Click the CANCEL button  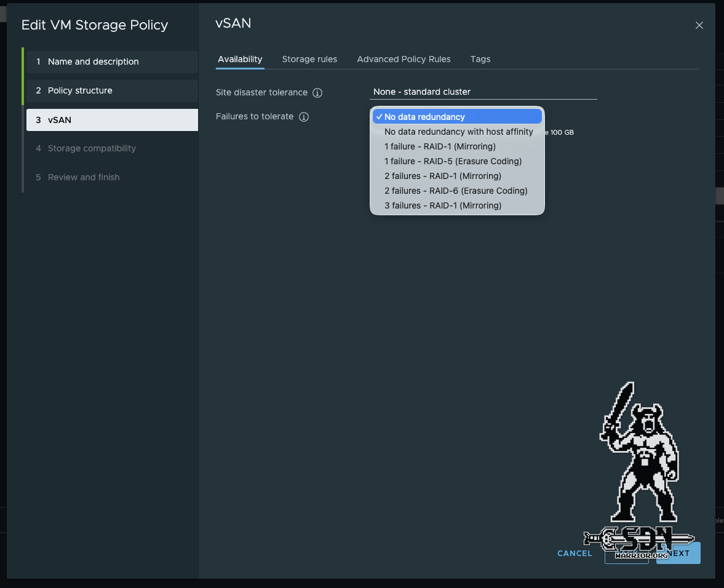[574, 553]
